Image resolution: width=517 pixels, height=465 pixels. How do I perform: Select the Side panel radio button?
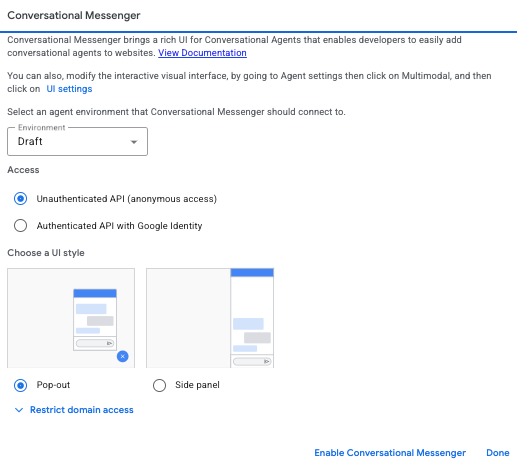159,385
